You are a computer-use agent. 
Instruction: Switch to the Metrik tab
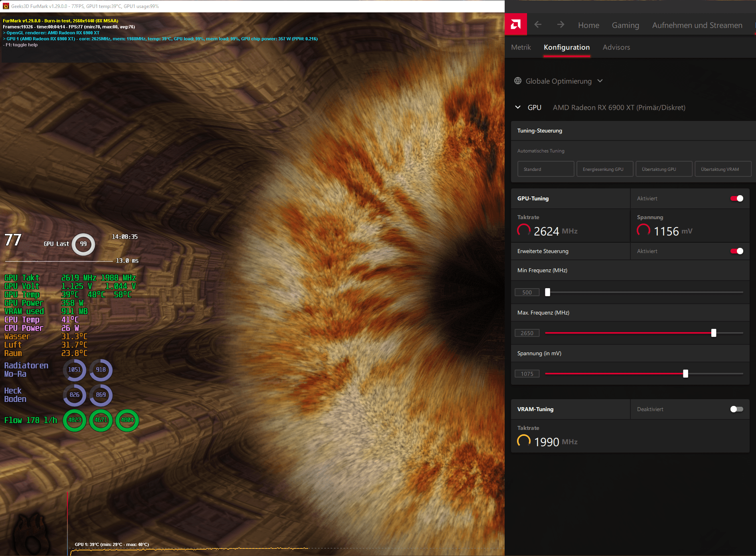521,47
